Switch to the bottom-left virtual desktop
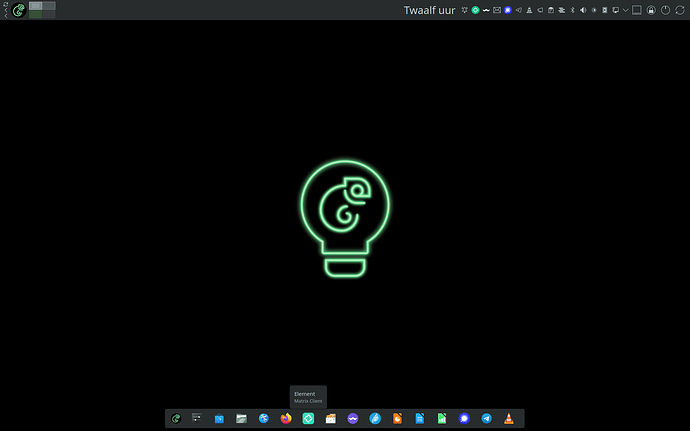The image size is (690, 431). (x=36, y=15)
